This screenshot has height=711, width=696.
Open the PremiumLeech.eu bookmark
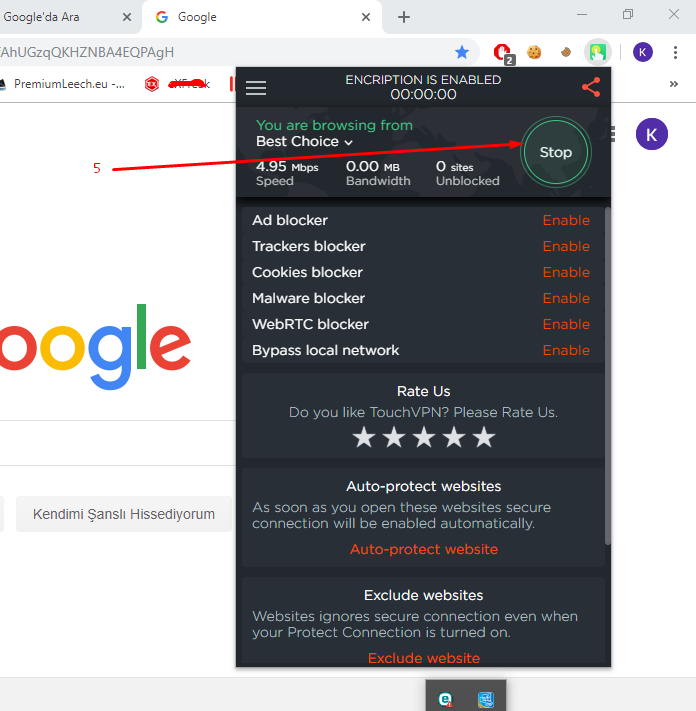point(63,84)
